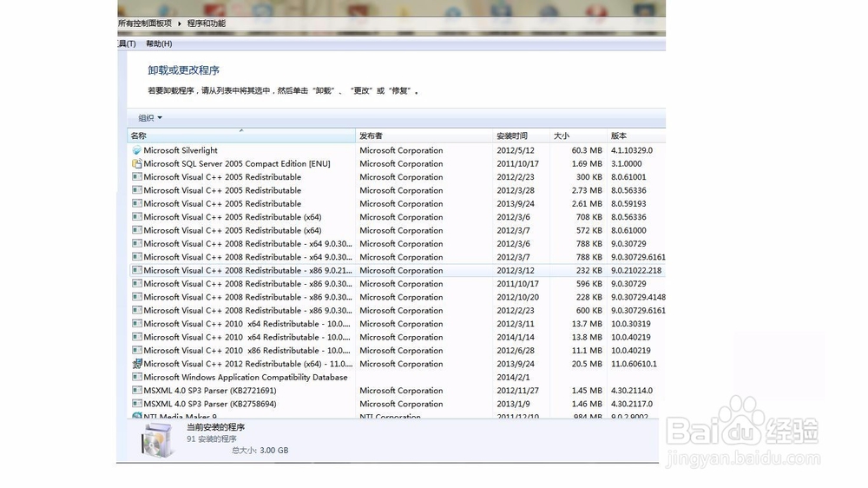Click the Windows Application Compatibility Database icon
868x488 pixels.
[x=137, y=377]
